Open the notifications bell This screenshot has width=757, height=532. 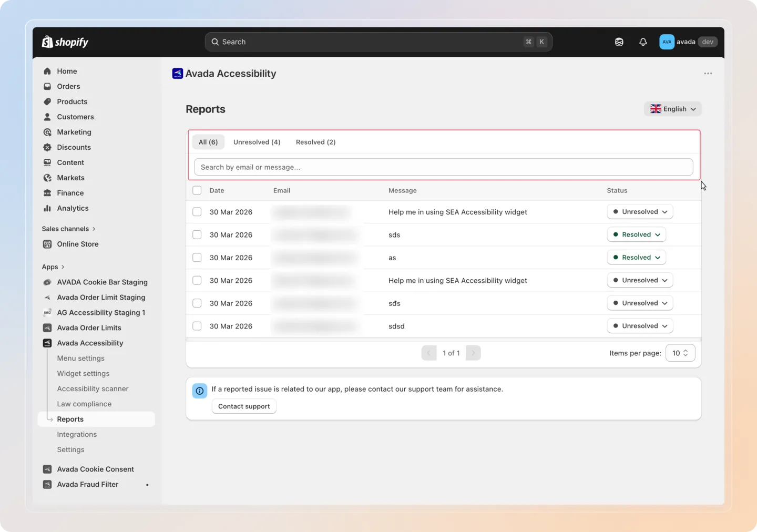click(x=643, y=42)
